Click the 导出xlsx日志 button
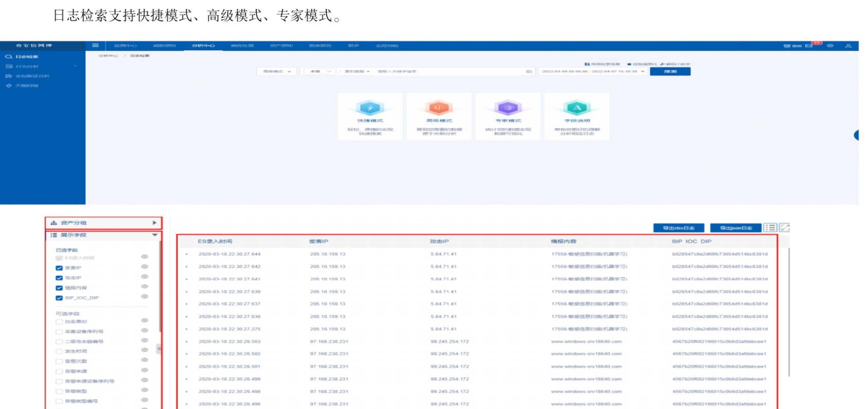 678,228
